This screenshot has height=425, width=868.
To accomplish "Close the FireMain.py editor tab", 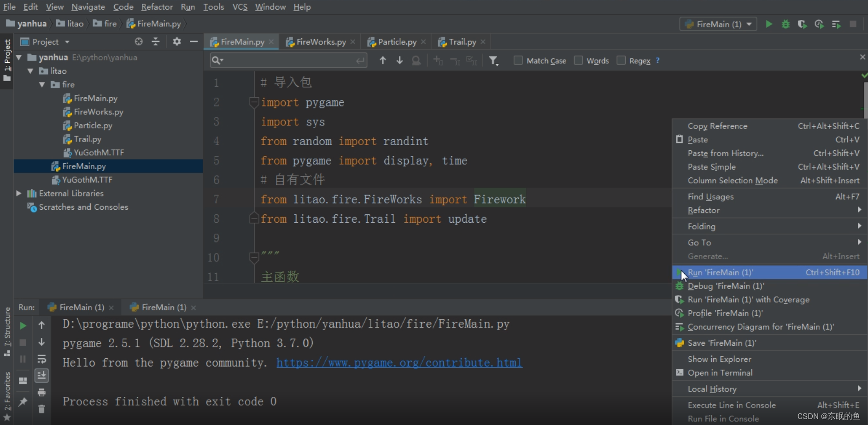I will click(x=271, y=42).
